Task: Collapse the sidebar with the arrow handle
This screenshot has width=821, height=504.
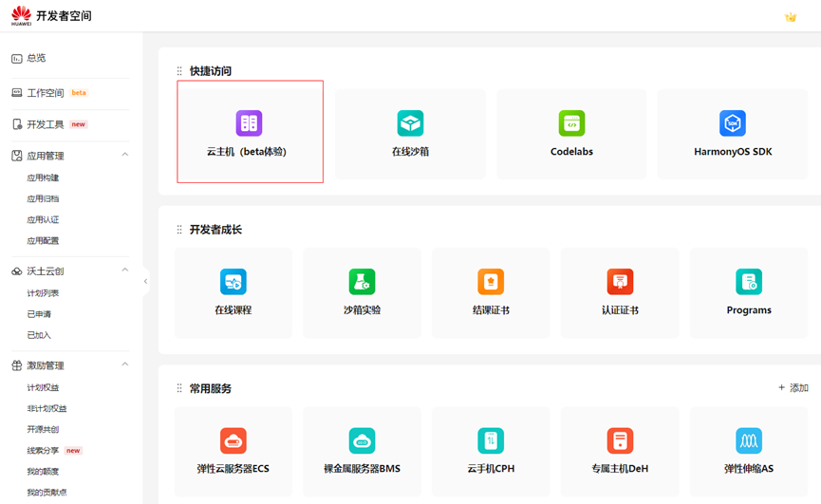Action: click(x=145, y=281)
